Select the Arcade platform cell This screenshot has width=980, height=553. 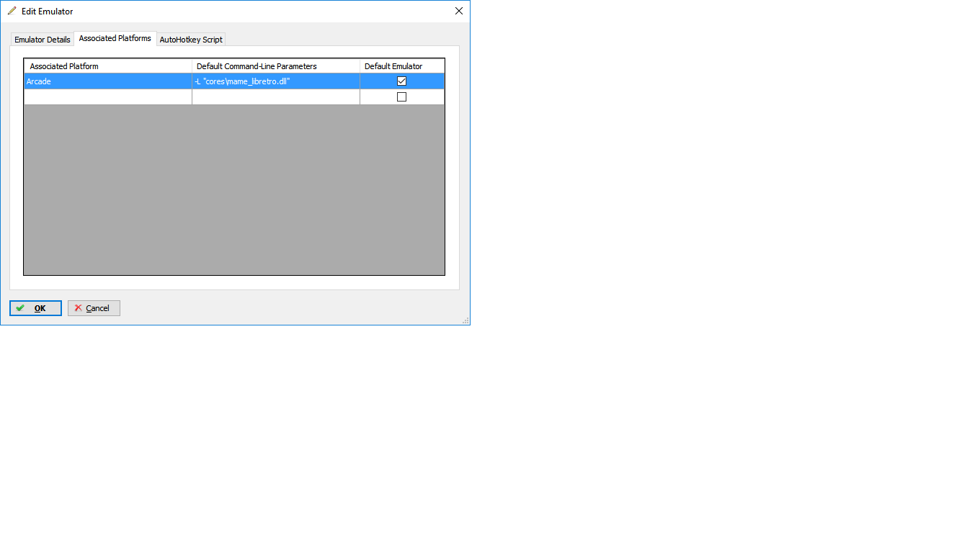pos(108,81)
